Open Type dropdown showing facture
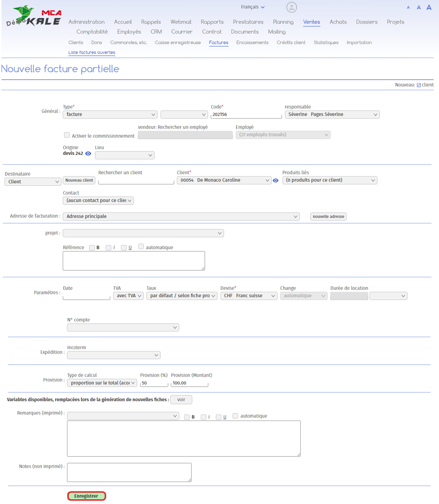The height and width of the screenshot is (504, 439). click(110, 114)
